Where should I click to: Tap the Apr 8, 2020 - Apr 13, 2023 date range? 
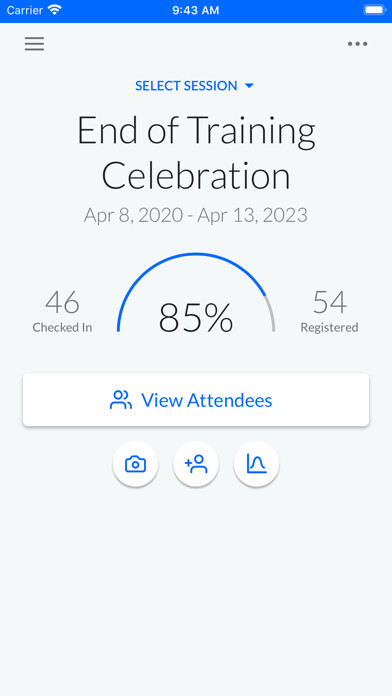196,215
